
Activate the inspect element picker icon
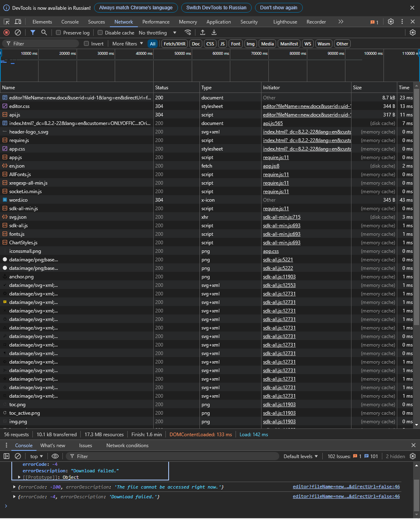coord(6,22)
